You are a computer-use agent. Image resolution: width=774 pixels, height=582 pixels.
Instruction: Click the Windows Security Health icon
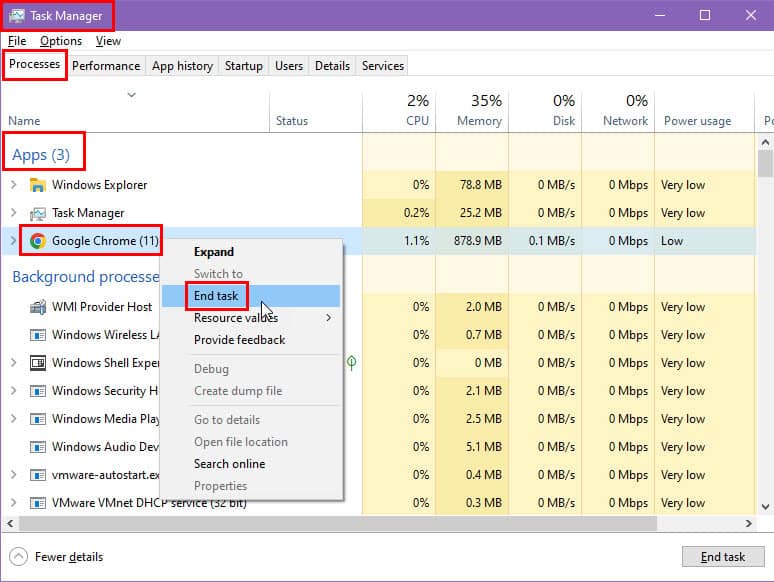point(38,391)
